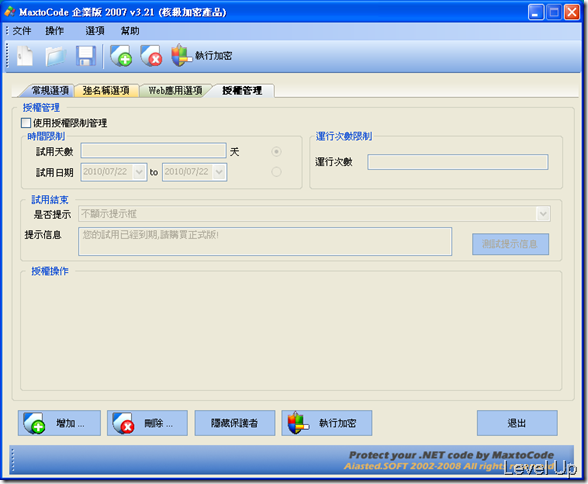Switch to the 強名稱選項 tab
Viewport: 588px width, 484px height.
point(106,91)
